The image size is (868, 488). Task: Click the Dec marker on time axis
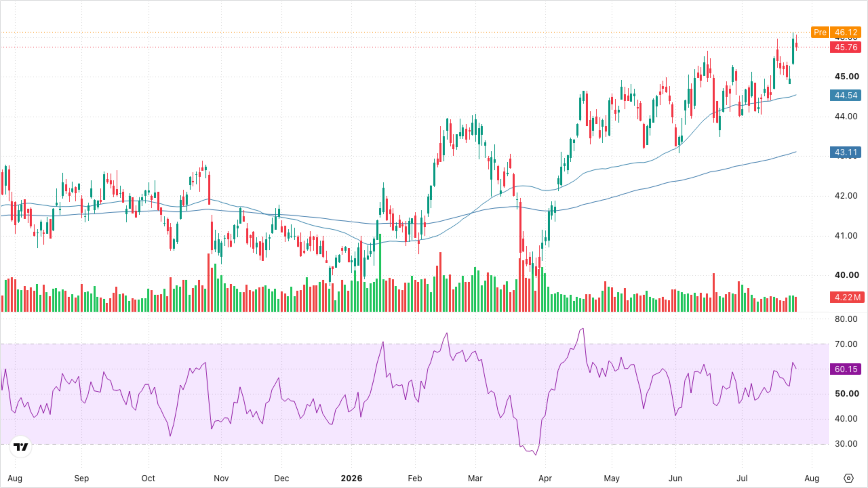tap(281, 478)
